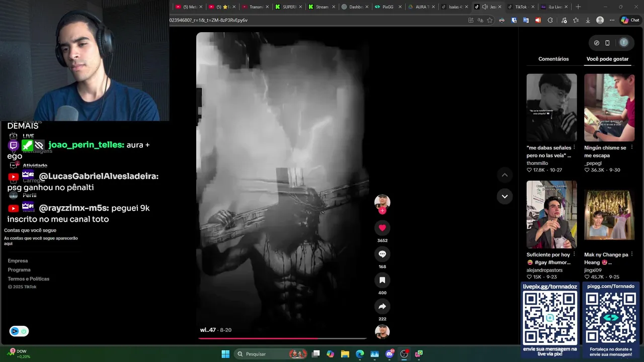Open the Windows Start menu
The height and width of the screenshot is (362, 644).
[225, 354]
